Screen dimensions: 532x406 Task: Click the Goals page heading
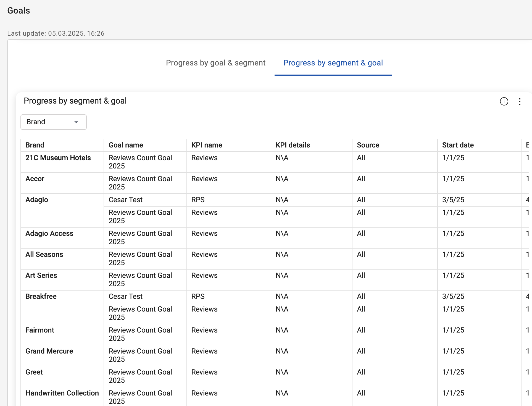(x=19, y=10)
